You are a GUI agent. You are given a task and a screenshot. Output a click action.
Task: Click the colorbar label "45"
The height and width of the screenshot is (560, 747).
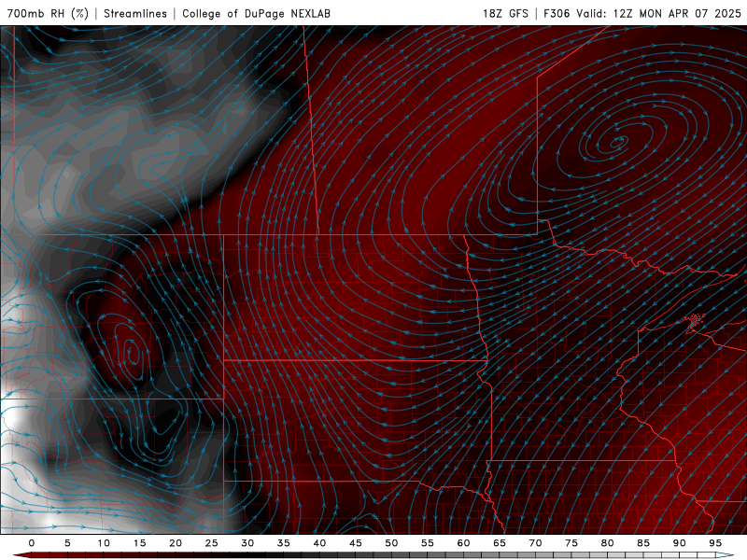356,543
